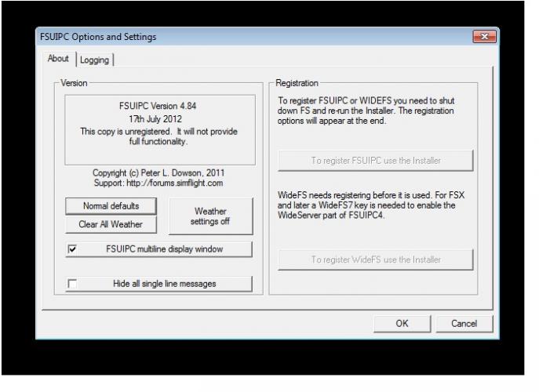The height and width of the screenshot is (392, 539).
Task: Click Copyright Peter L. Dowson text
Action: tap(158, 172)
